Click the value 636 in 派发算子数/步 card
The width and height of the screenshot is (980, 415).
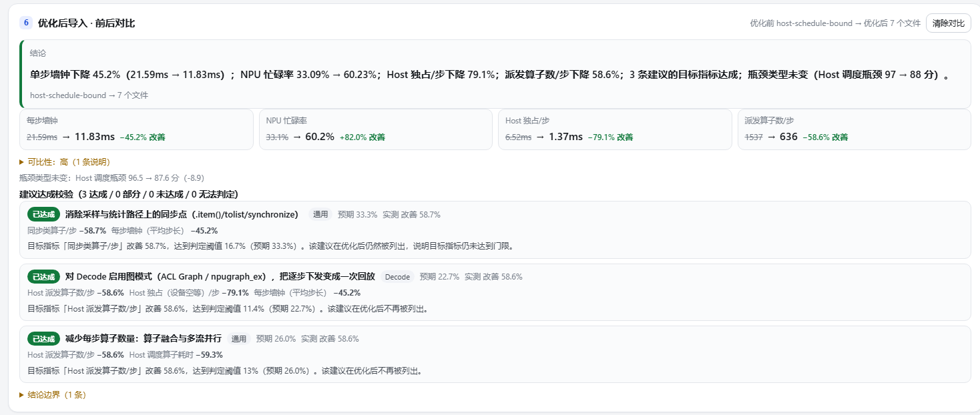(788, 137)
